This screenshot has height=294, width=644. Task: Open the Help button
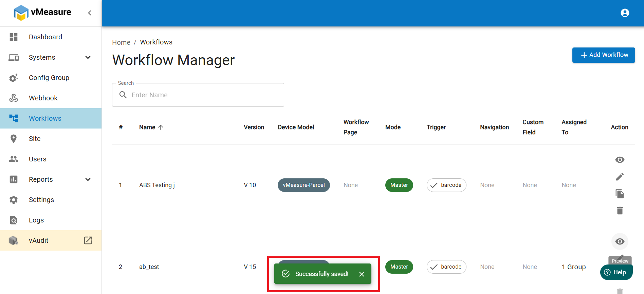[616, 272]
